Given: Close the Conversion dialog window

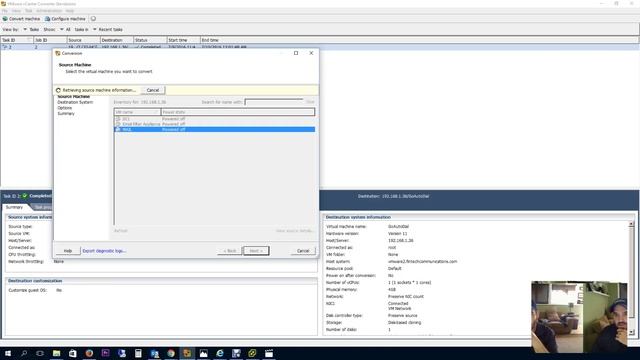Looking at the screenshot, I should 311,53.
